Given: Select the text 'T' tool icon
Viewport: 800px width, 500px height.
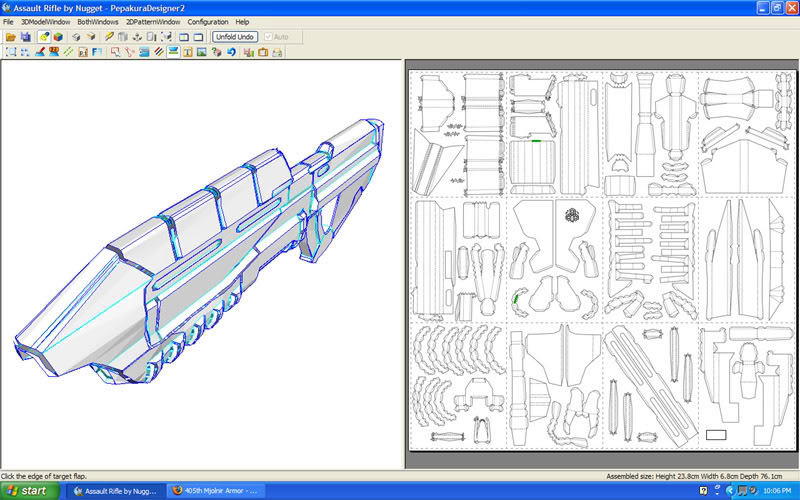Looking at the screenshot, I should (x=187, y=52).
